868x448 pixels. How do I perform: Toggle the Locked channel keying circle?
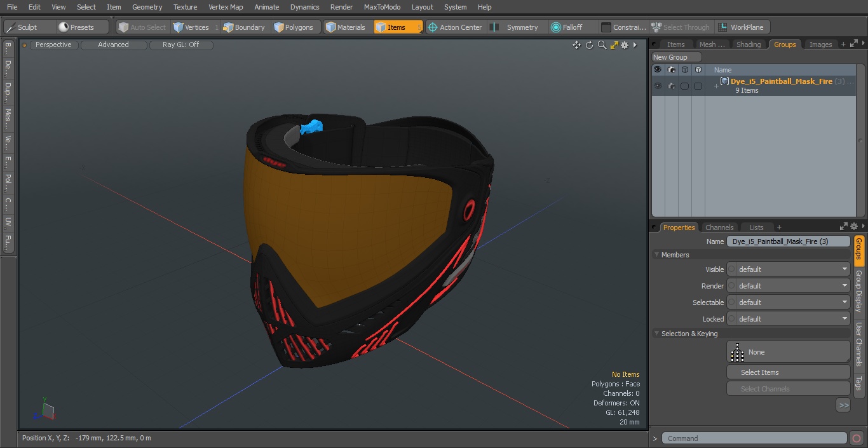(x=731, y=319)
